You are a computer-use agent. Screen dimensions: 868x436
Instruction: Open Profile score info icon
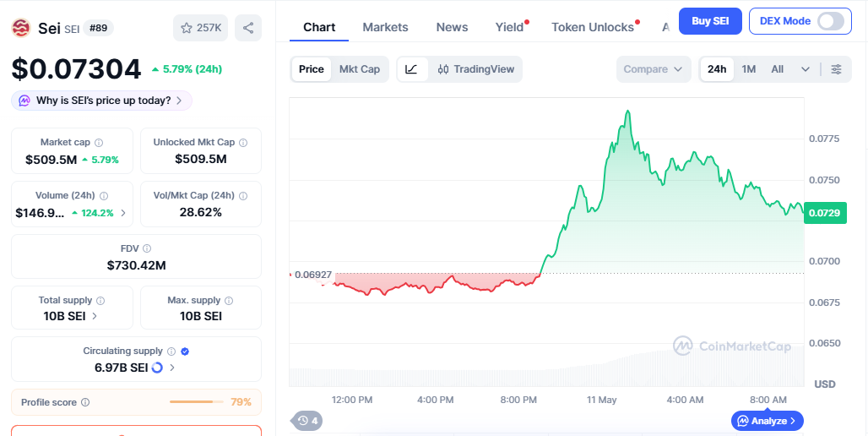point(85,402)
